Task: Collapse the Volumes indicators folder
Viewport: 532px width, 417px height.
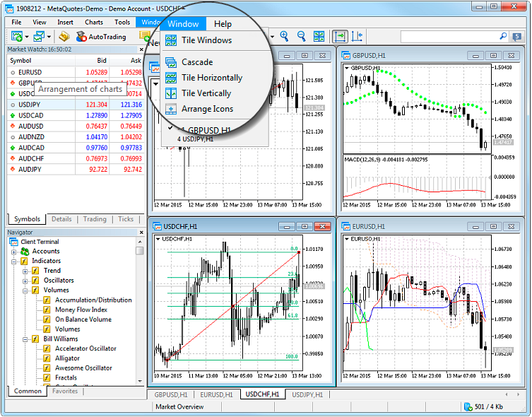Action: (25, 290)
